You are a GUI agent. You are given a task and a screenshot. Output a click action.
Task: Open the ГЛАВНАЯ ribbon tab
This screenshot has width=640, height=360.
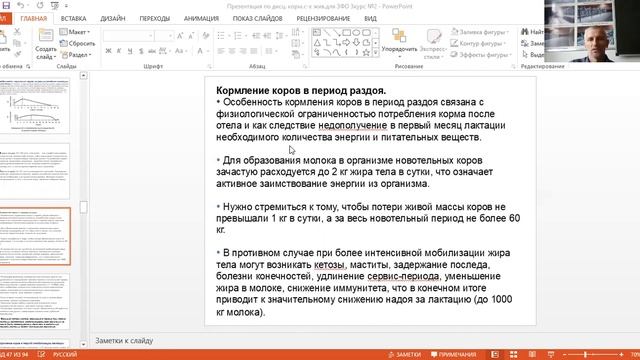click(33, 18)
